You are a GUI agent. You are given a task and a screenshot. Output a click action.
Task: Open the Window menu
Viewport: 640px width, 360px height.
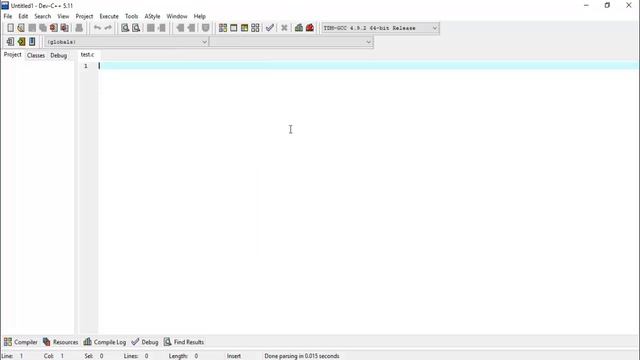[x=177, y=16]
